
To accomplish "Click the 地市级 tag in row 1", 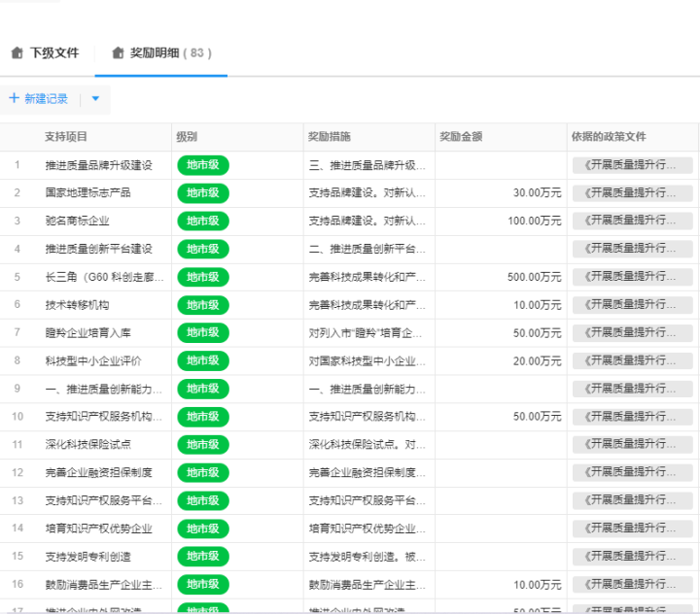I will click(203, 165).
